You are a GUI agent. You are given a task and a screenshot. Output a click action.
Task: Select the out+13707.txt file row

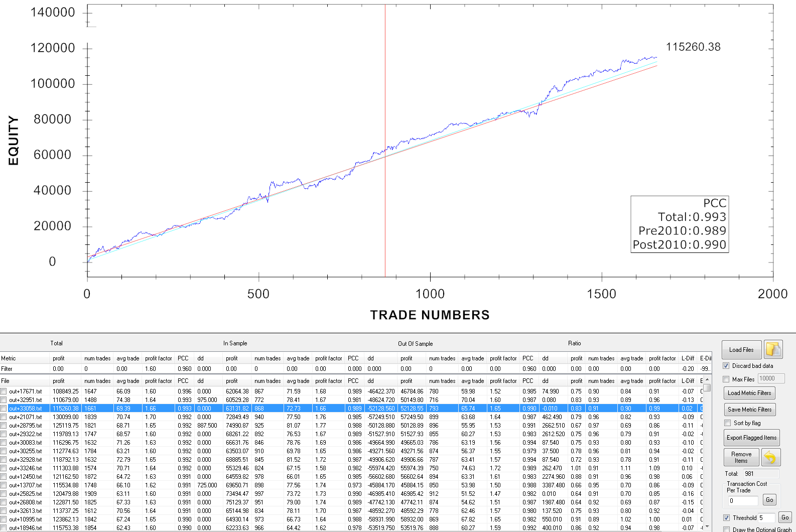coord(351,485)
